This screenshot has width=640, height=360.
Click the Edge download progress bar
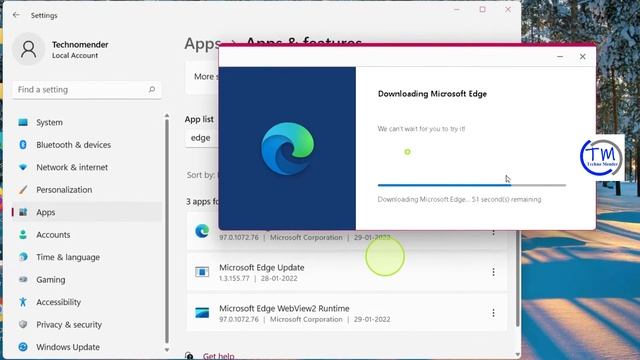(472, 185)
